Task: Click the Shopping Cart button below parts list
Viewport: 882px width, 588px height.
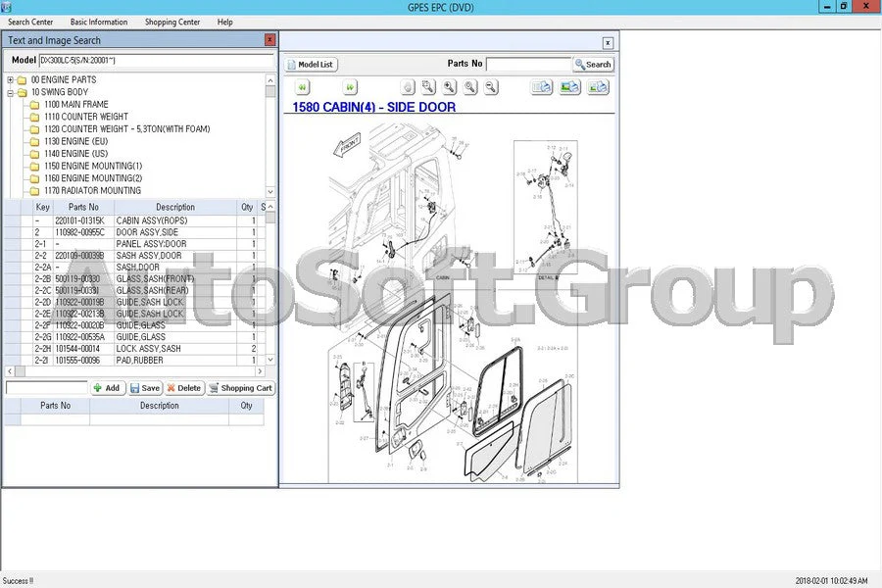Action: pos(240,387)
